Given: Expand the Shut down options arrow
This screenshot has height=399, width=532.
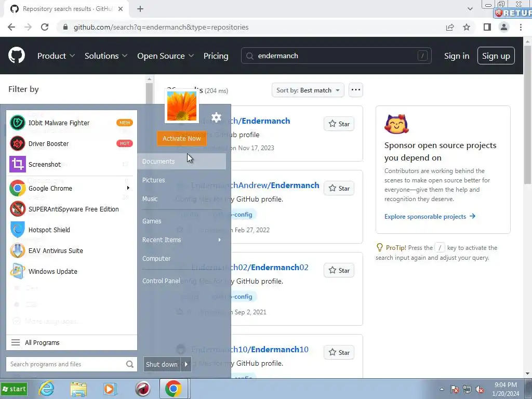Looking at the screenshot, I should point(186,364).
